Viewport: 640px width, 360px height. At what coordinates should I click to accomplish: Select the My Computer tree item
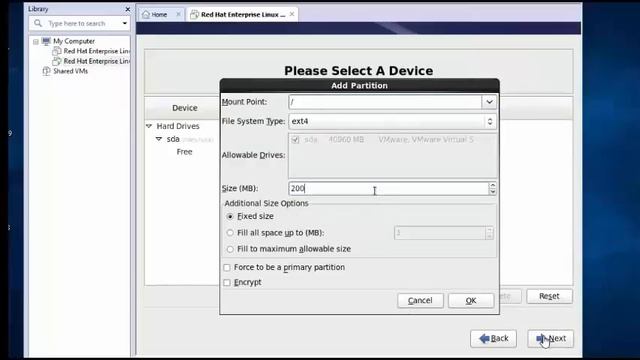point(74,41)
